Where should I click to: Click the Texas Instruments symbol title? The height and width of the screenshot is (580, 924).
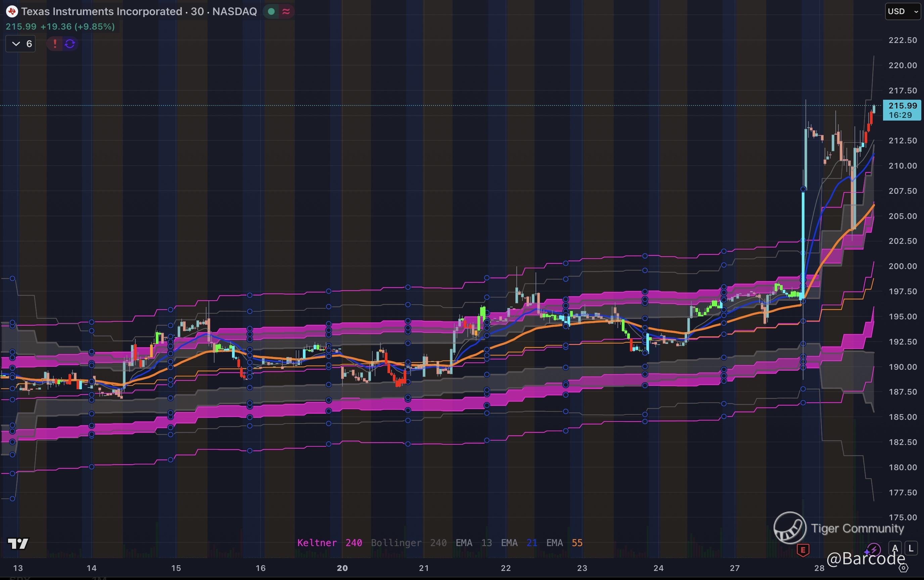tap(139, 11)
